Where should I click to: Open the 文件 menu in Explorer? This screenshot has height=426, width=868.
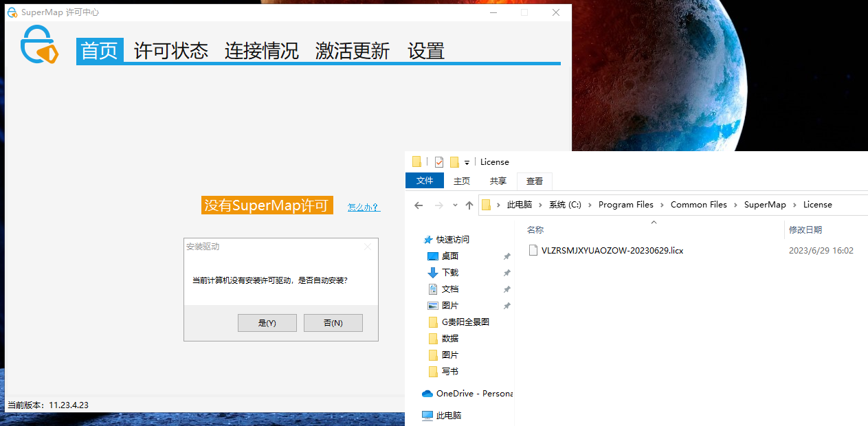point(425,181)
